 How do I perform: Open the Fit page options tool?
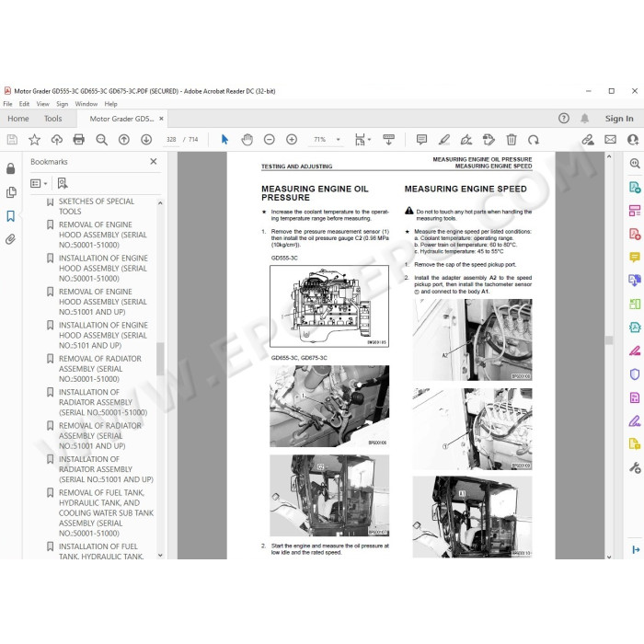[x=362, y=140]
